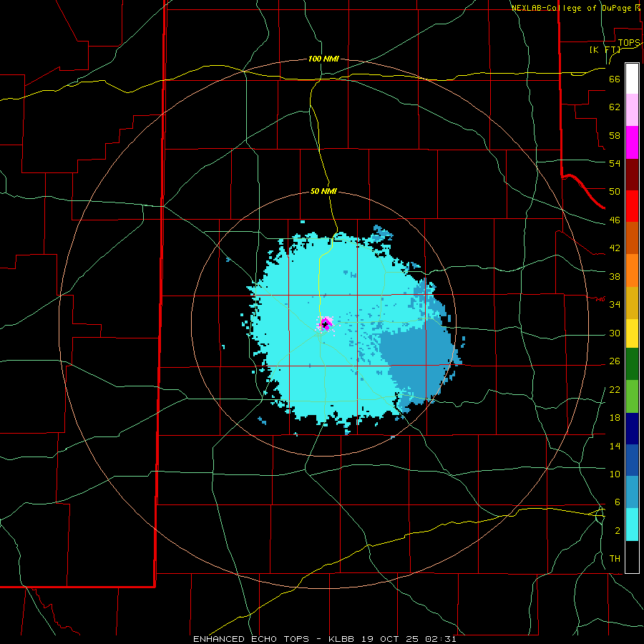Click the black radar site marker at center

click(x=324, y=324)
